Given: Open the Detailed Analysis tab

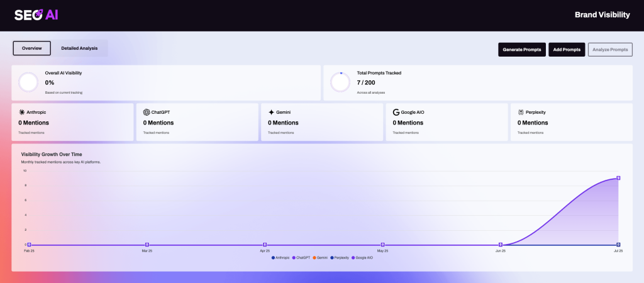Looking at the screenshot, I should tap(80, 48).
